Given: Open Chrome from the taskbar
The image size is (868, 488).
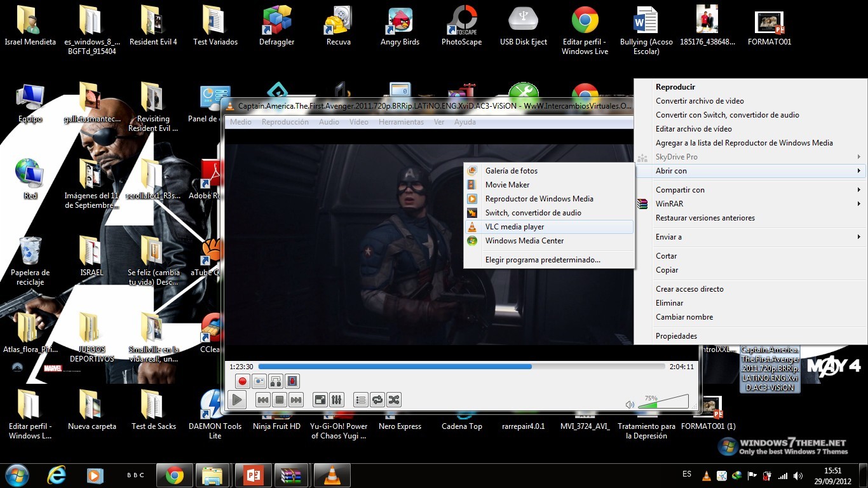Looking at the screenshot, I should pos(175,475).
